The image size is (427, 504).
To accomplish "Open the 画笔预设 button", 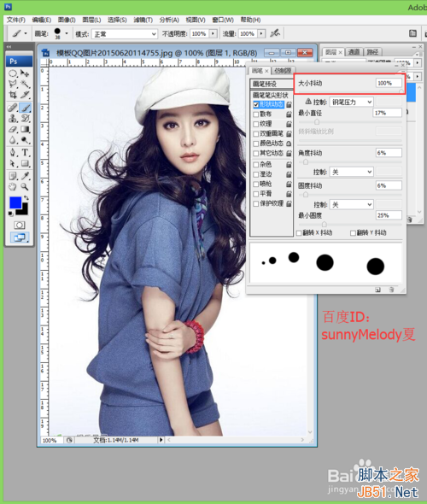I will tap(272, 84).
